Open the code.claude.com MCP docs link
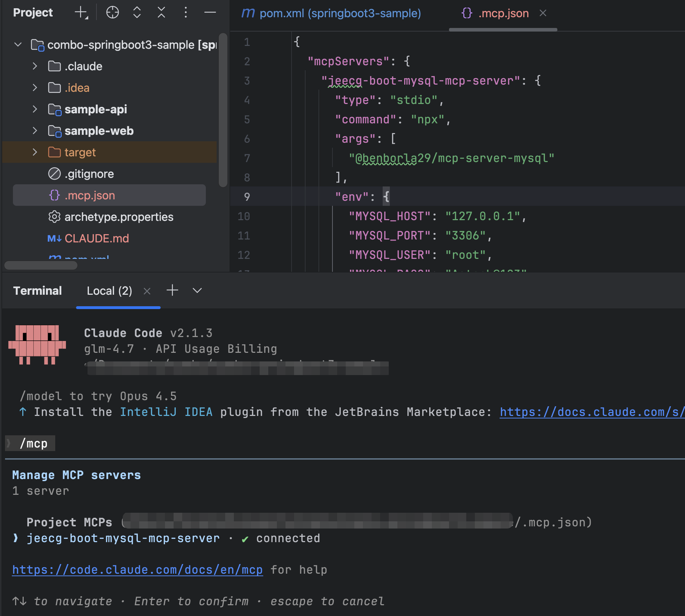 point(137,570)
